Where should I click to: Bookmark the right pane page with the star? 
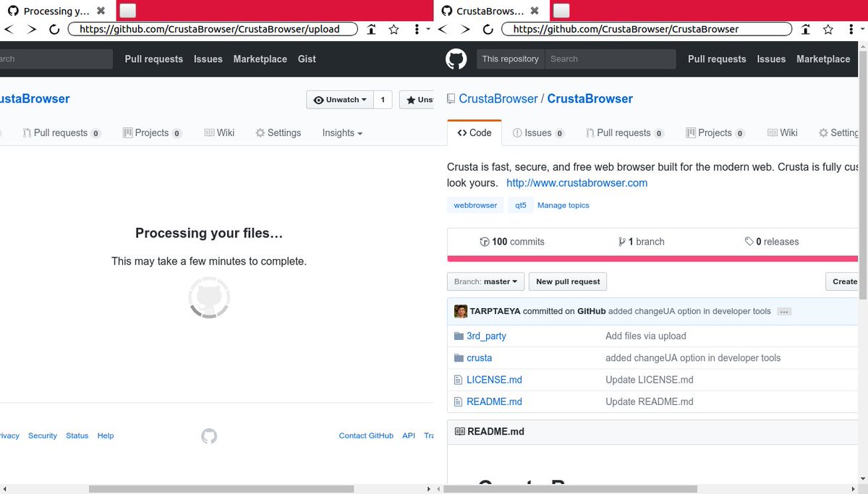(827, 30)
